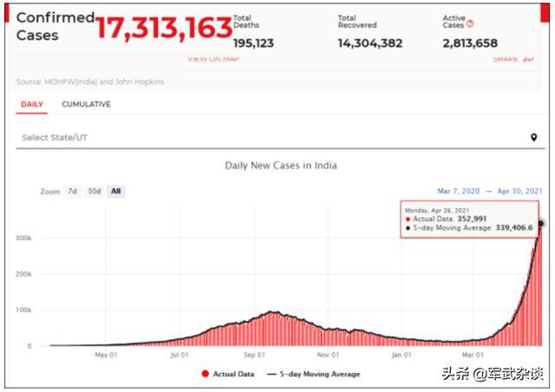Toggle the Actual Data series label

(x=232, y=374)
